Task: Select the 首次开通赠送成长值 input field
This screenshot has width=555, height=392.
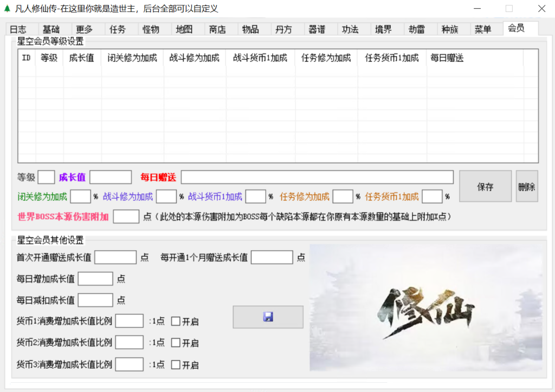Action: [115, 258]
